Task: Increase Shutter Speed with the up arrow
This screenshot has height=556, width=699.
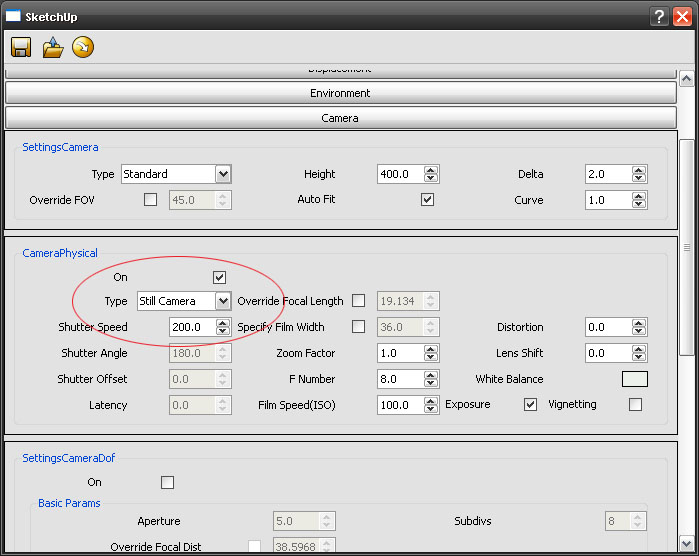Action: pyautogui.click(x=222, y=323)
